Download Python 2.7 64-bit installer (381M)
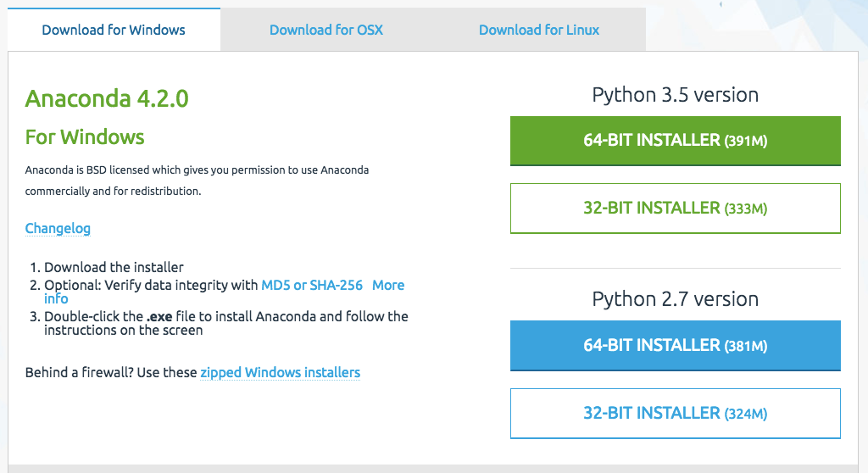Screen dimensions: 868x473 pos(676,346)
